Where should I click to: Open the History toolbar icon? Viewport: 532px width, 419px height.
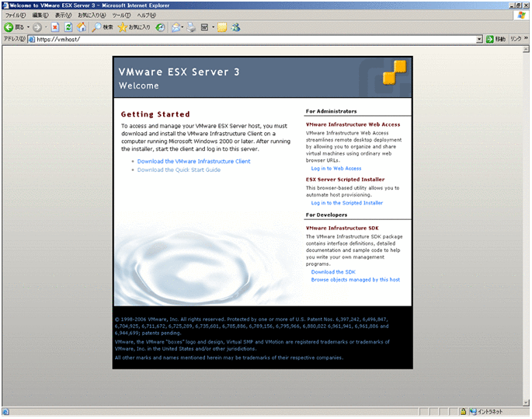[x=160, y=27]
